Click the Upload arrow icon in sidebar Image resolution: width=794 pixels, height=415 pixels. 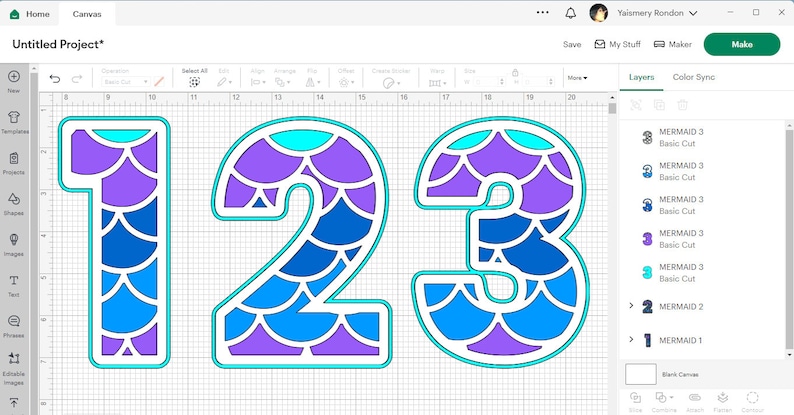pos(14,403)
